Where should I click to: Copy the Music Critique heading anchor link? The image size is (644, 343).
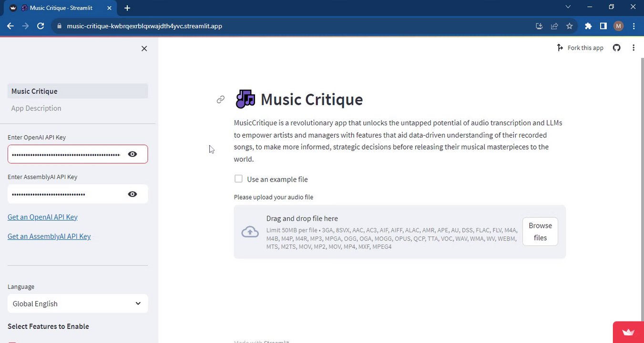tap(220, 100)
